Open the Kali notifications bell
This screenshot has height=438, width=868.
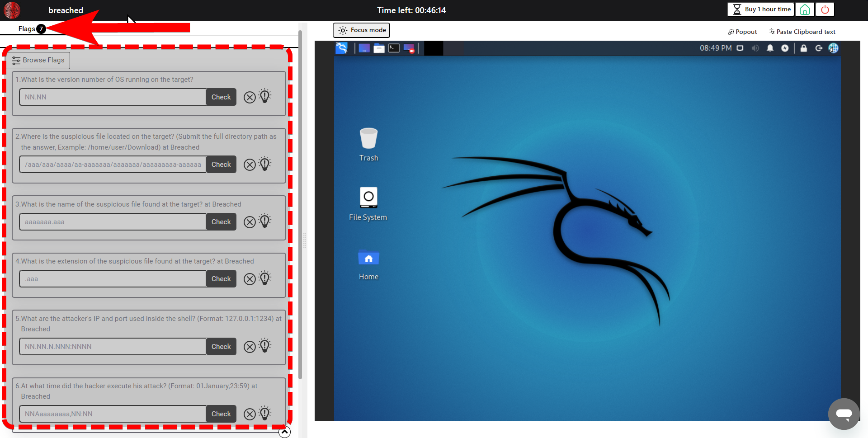point(770,48)
